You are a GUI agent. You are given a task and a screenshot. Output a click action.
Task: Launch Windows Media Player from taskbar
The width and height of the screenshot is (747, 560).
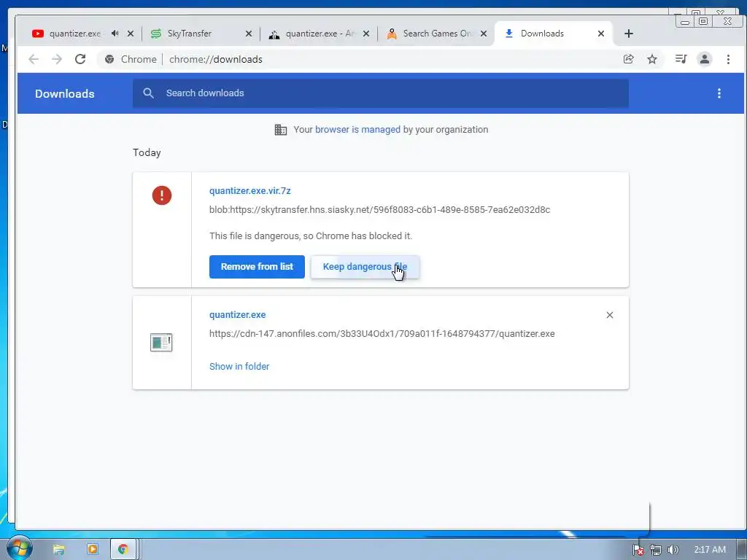(x=93, y=550)
